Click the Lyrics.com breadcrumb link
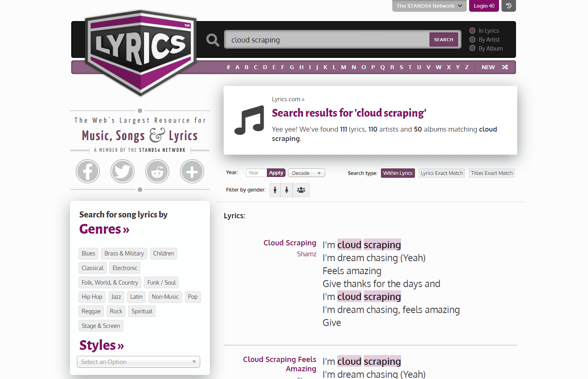Image resolution: width=588 pixels, height=379 pixels. click(286, 99)
